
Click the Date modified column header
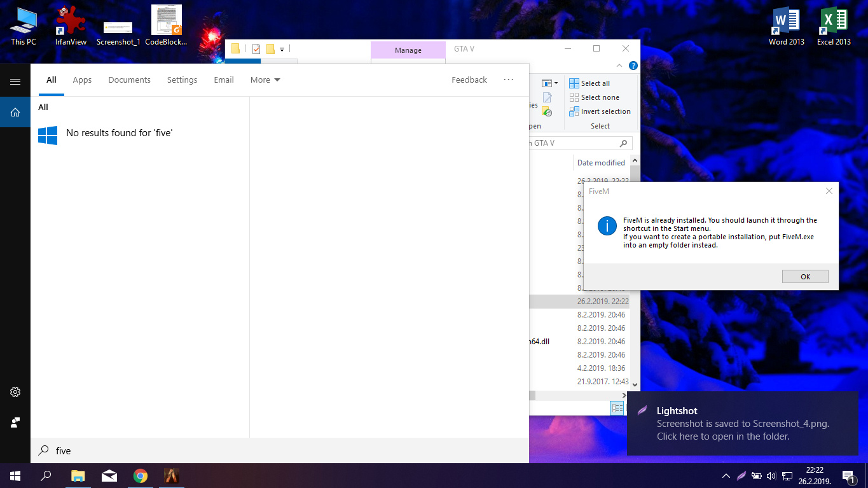[x=601, y=163]
